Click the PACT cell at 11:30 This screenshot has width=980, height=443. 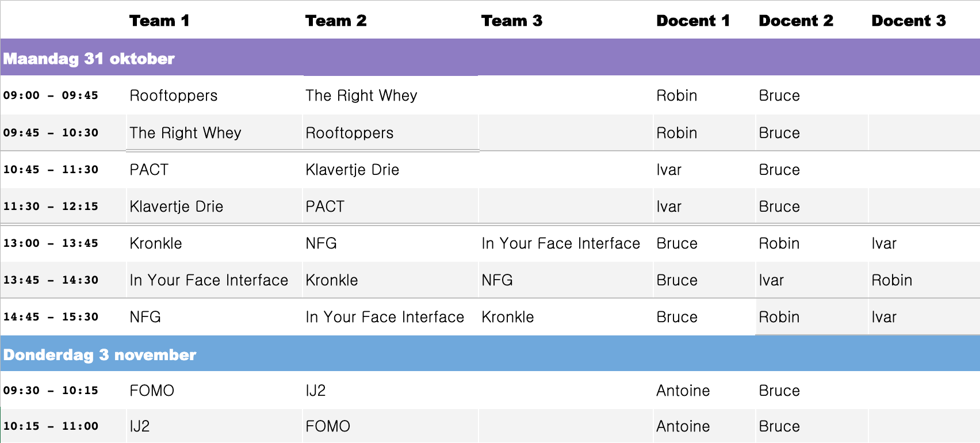(x=325, y=207)
